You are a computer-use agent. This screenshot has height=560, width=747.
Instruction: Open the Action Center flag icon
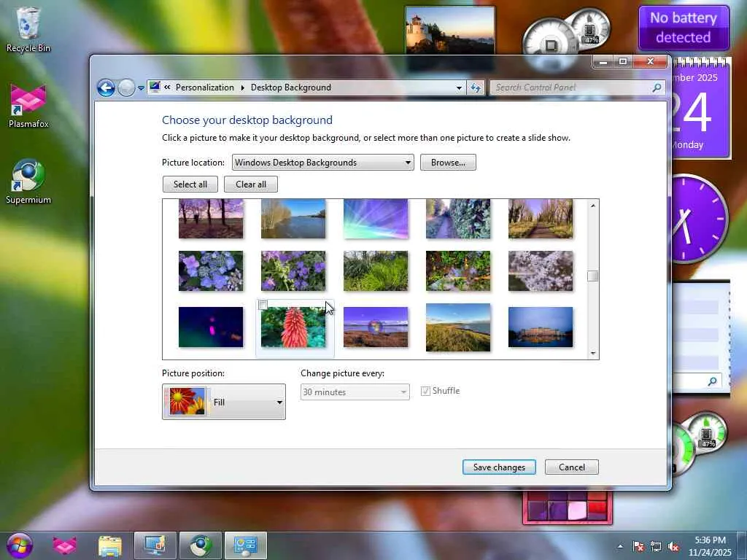point(638,546)
